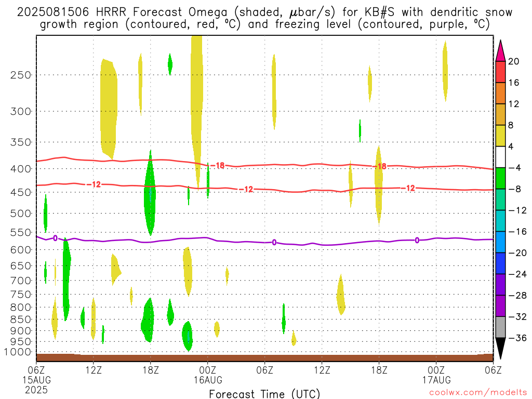Screen dimensions: 532x399
Task: Click the color scale value -8
Action: (515, 189)
